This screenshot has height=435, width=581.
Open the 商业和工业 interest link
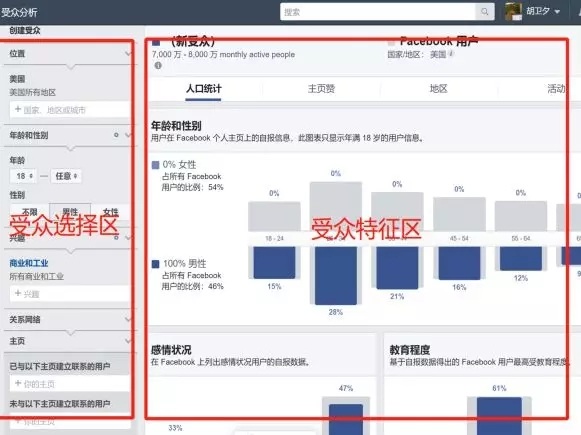point(29,263)
